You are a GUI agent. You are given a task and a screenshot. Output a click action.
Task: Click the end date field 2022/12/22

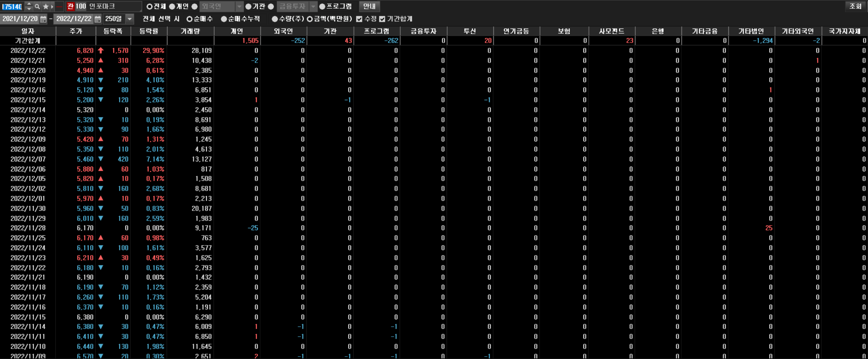[x=74, y=19]
